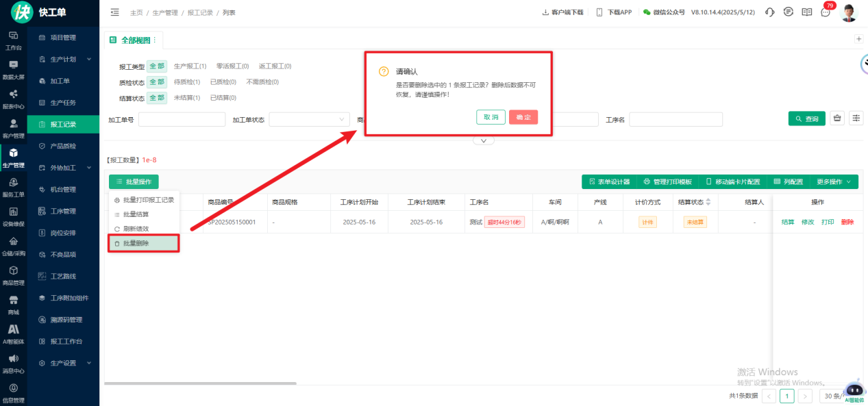Select 未结算(1) settlement status filter
This screenshot has width=868, height=406.
186,98
